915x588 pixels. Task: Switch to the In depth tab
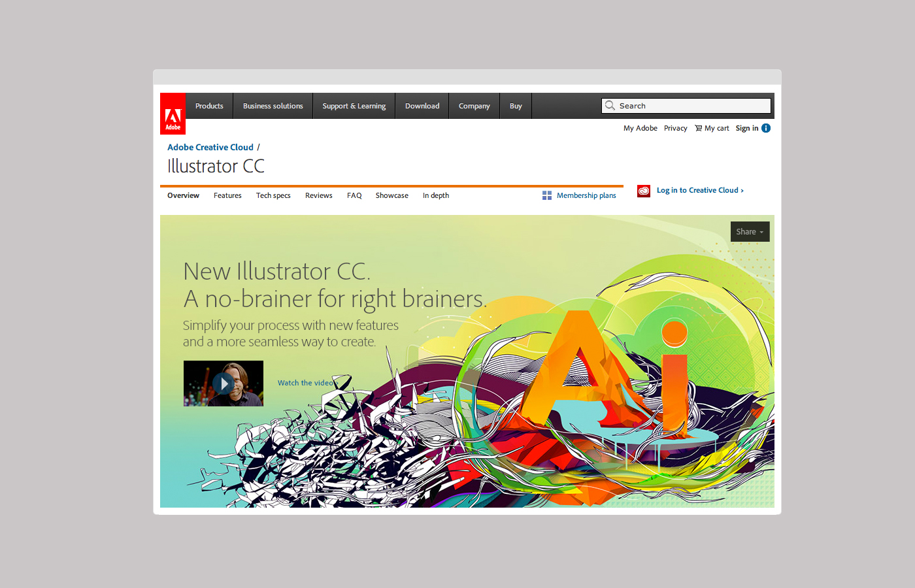pyautogui.click(x=436, y=195)
